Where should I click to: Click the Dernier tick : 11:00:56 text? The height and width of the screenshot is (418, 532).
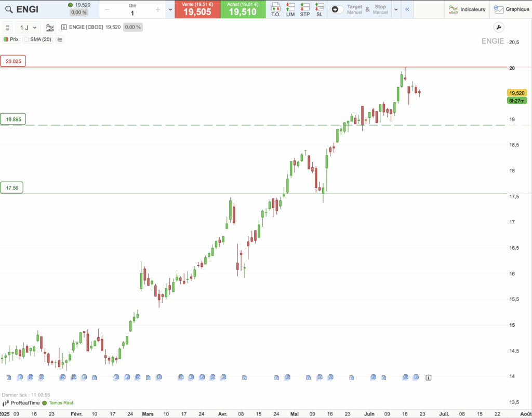(x=26, y=395)
